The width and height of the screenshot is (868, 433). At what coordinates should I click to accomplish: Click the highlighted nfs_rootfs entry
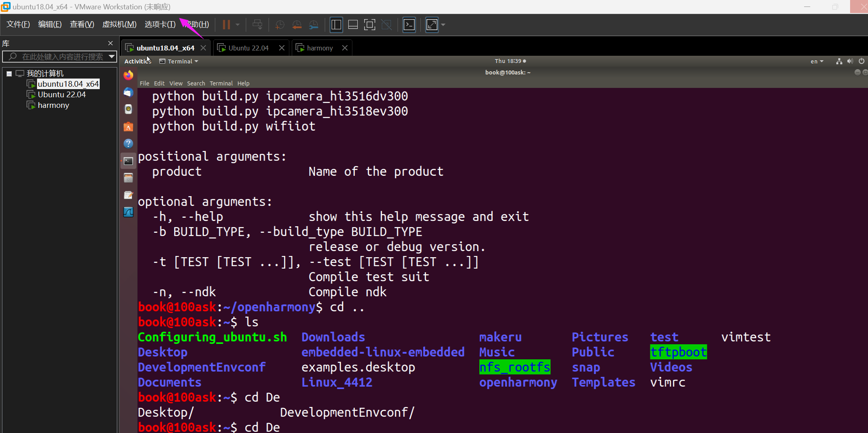(515, 367)
